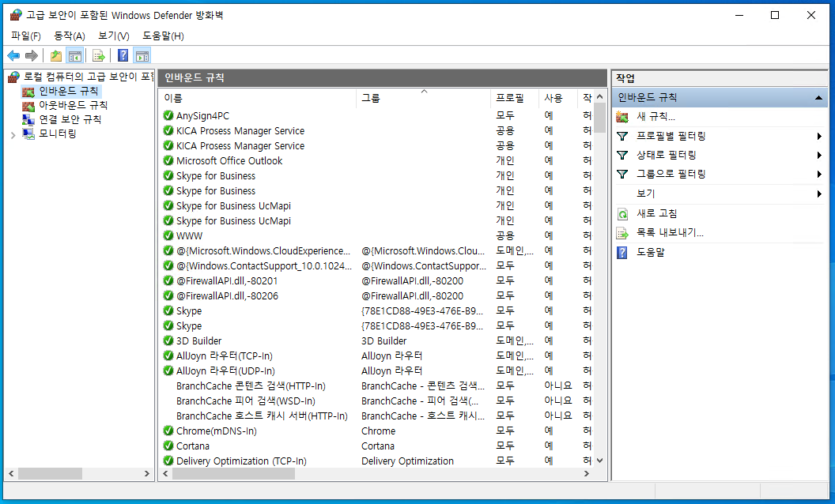This screenshot has width=835, height=504.
Task: Sort by the 사용 column header
Action: pyautogui.click(x=558, y=98)
